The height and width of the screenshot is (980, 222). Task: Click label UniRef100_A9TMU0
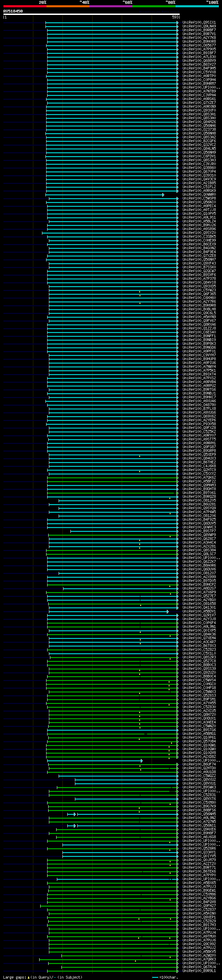click(x=199, y=936)
